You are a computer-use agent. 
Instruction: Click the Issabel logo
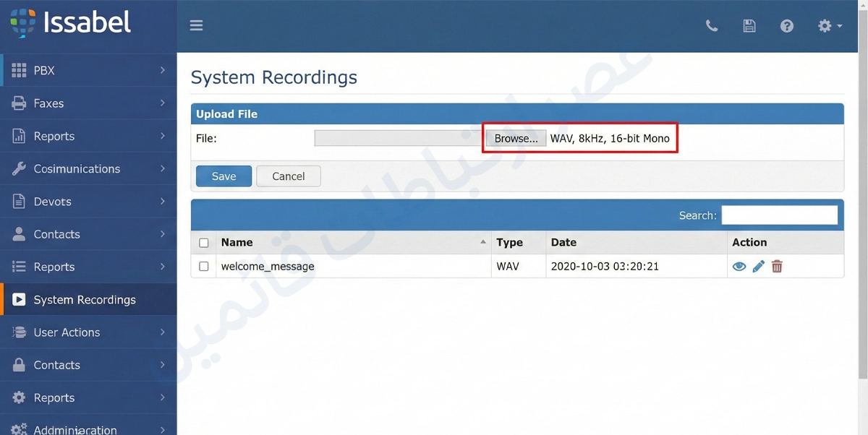coord(70,22)
